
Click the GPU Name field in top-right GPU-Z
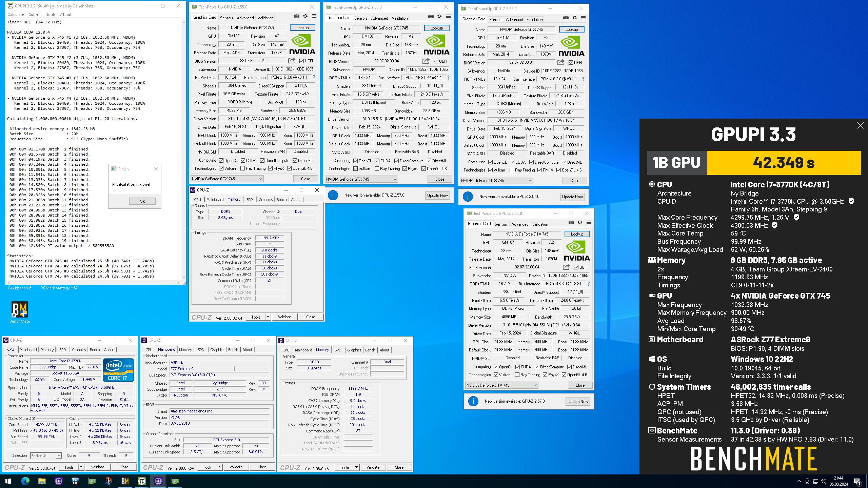coord(521,29)
